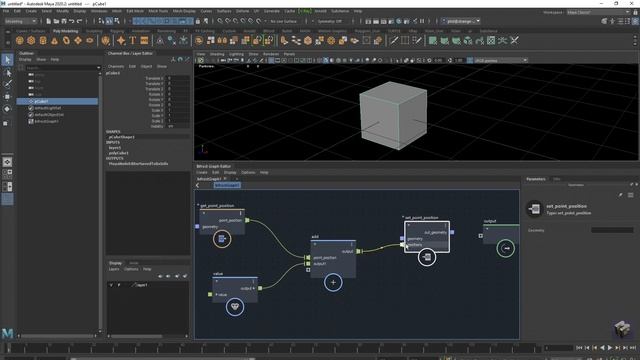Image resolution: width=640 pixels, height=360 pixels.
Task: Click the add node green output port
Action: pyautogui.click(x=358, y=251)
